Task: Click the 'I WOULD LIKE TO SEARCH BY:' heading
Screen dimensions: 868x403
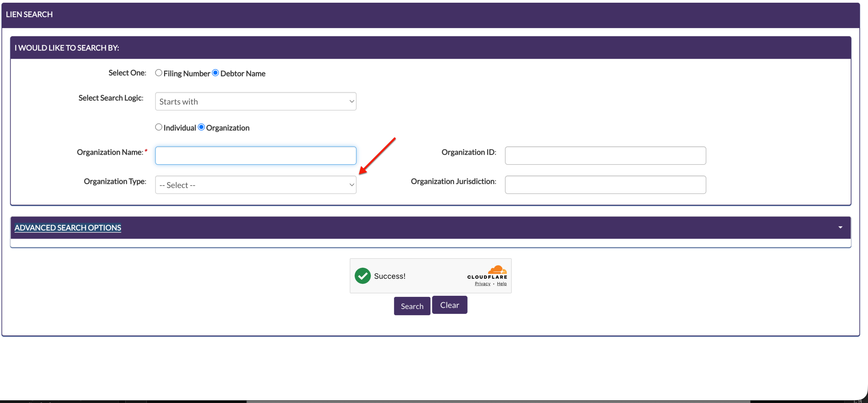Action: [x=67, y=48]
